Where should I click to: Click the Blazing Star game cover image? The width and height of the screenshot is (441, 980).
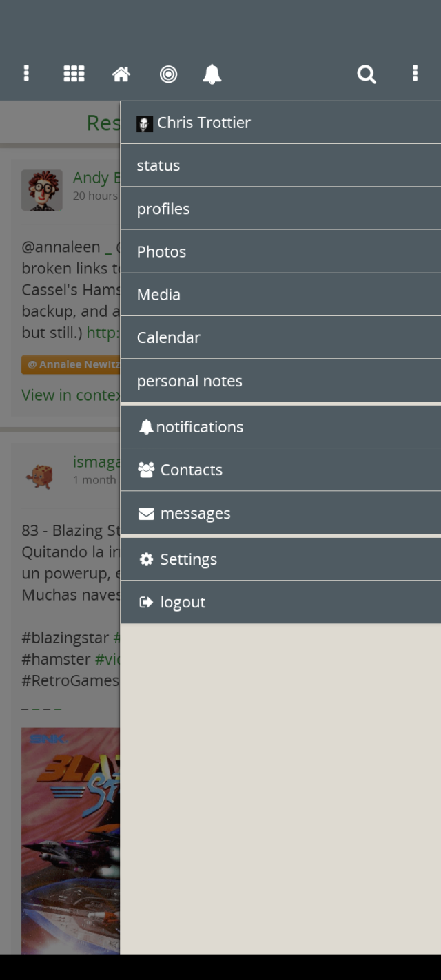click(x=71, y=840)
